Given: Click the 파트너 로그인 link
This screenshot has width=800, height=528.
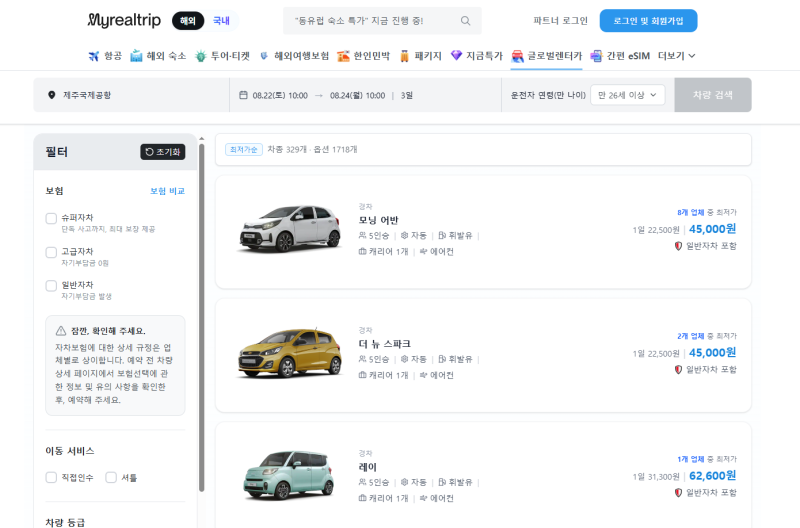Looking at the screenshot, I should coord(560,21).
